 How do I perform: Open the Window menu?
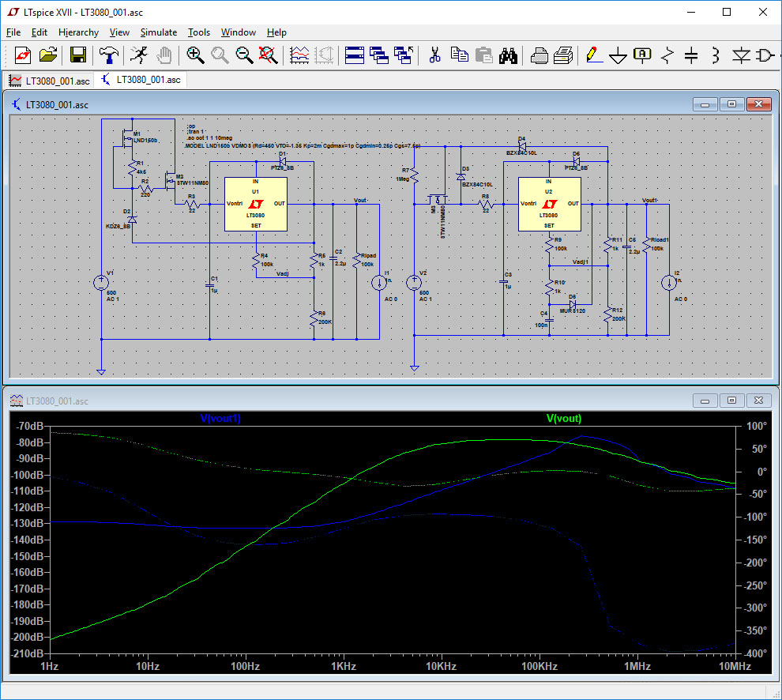tap(239, 32)
